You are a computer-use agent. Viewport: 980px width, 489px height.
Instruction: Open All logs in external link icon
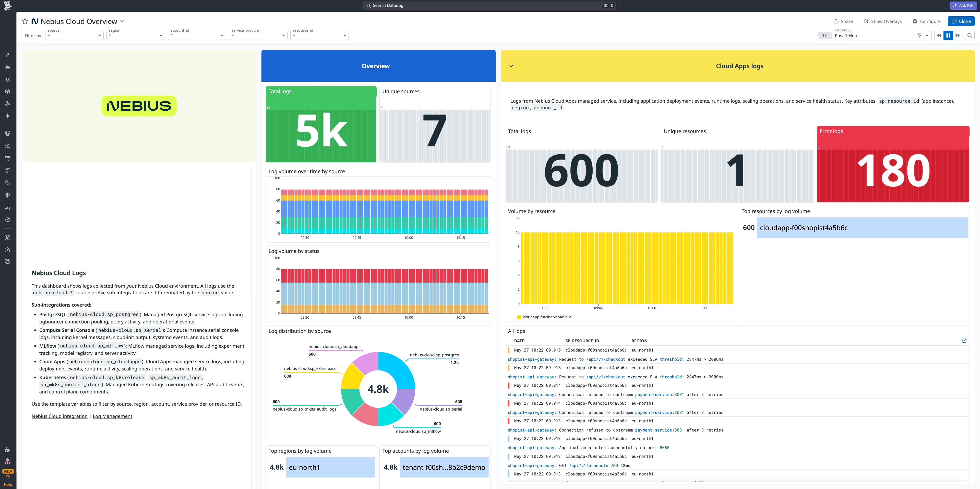(964, 341)
